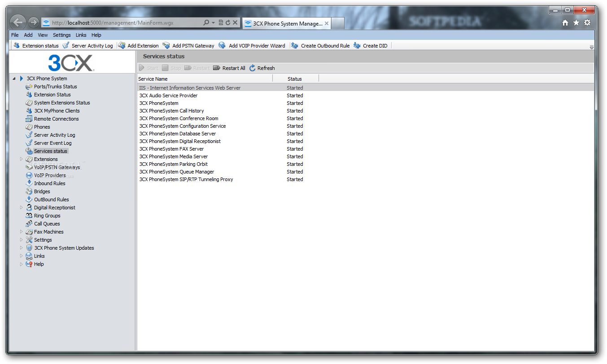
Task: Go back using browser back arrow
Action: [17, 22]
